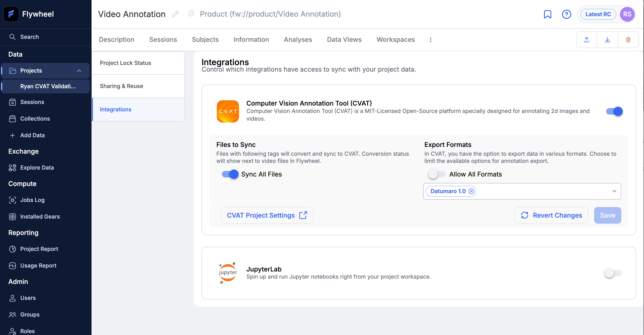This screenshot has width=644, height=335.
Task: Click the Search magnifier in sidebar
Action: [12, 37]
